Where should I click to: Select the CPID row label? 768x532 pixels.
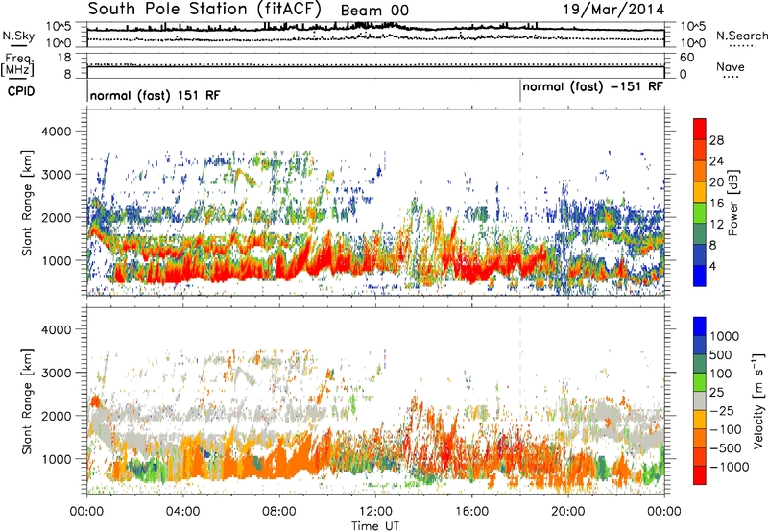(x=21, y=91)
